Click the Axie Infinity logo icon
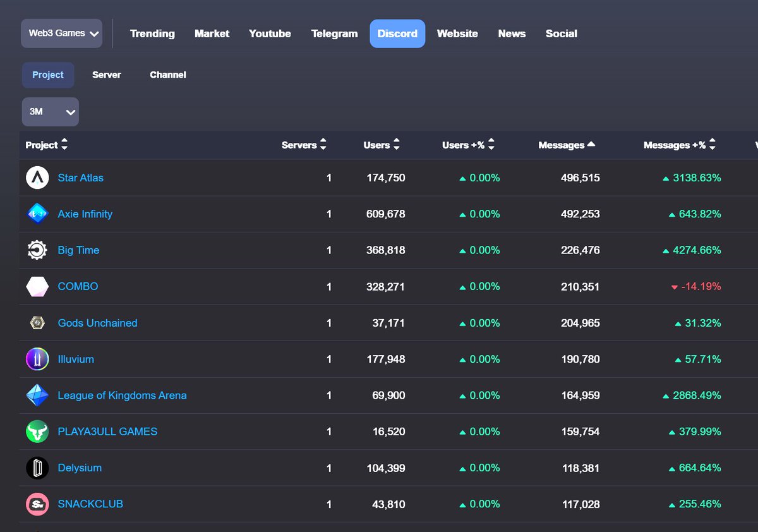Screen dimensions: 758x532 click(37, 214)
